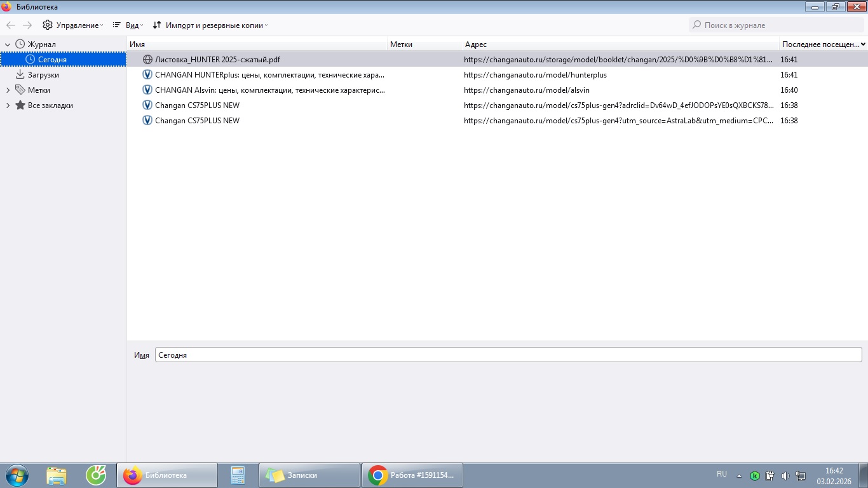Click the Имя field containing Сегодня
Image resolution: width=868 pixels, height=488 pixels.
508,355
